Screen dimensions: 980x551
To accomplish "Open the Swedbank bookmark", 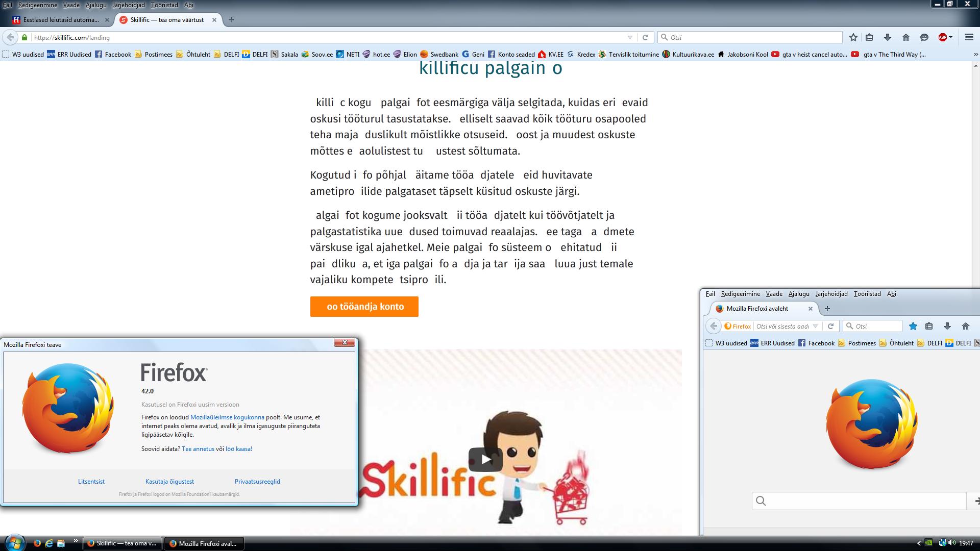I will [x=439, y=54].
